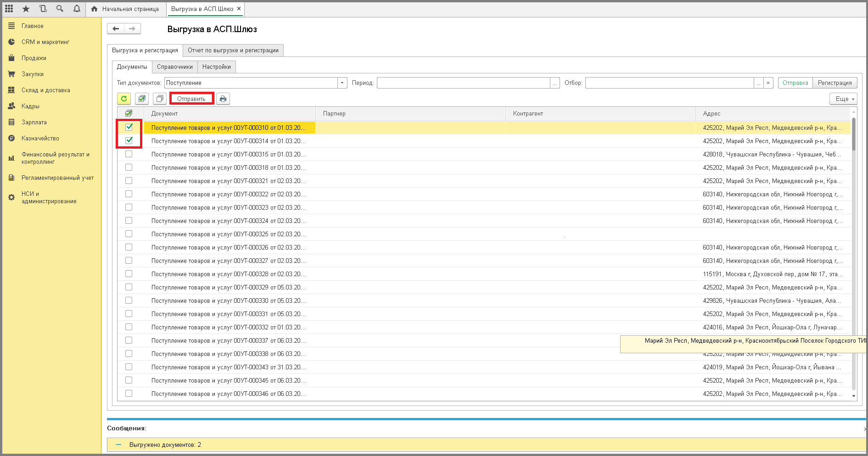The image size is (868, 456).
Task: Switch to Настройки tab
Action: tap(217, 67)
